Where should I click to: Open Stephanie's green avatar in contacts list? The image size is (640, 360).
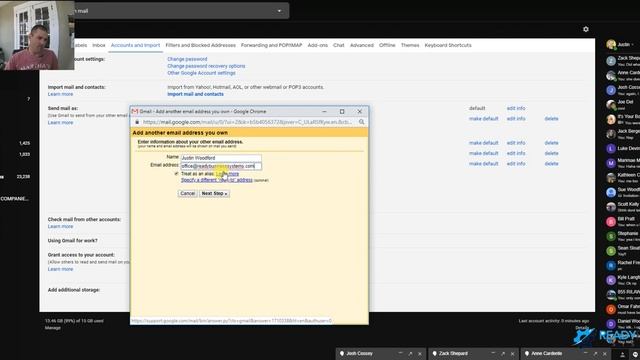coord(611,236)
